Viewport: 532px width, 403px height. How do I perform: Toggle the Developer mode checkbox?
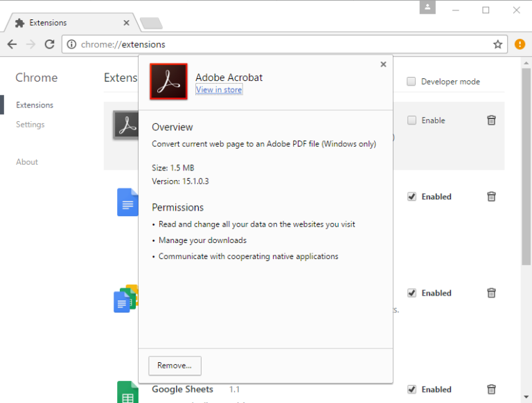click(x=411, y=82)
